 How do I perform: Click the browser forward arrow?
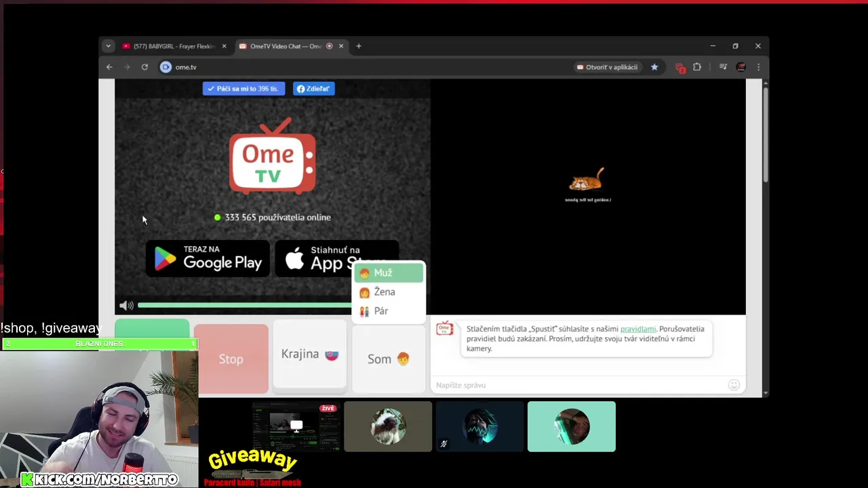point(127,67)
